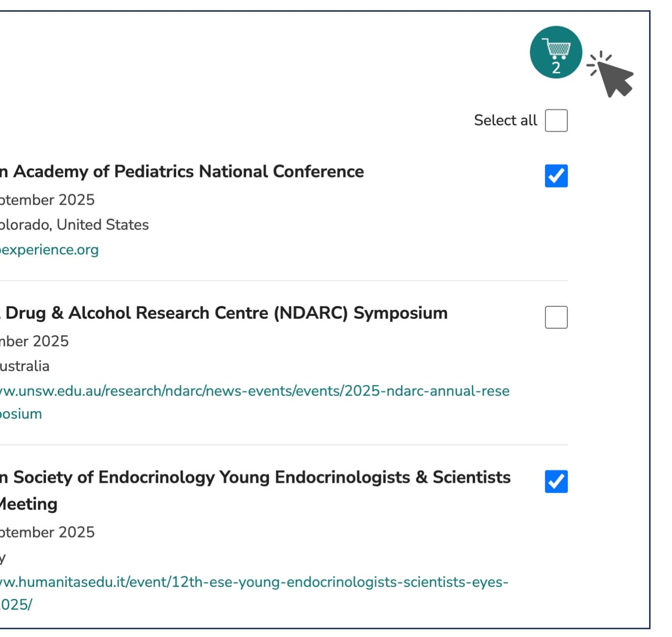Open the experience.org conference link
672x637 pixels.
tap(49, 250)
